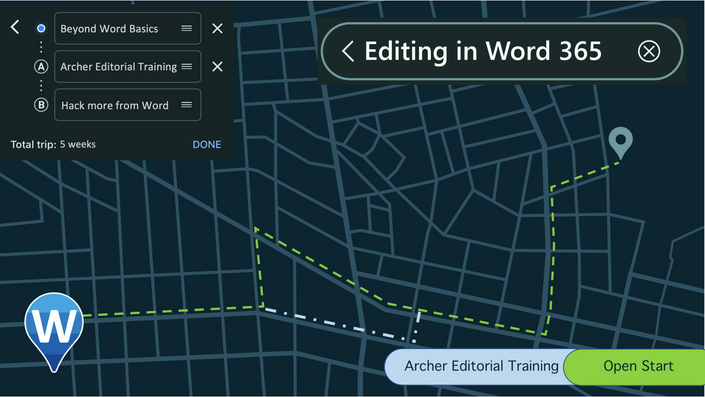Click reorder handle on Archer Editorial Training

[187, 67]
